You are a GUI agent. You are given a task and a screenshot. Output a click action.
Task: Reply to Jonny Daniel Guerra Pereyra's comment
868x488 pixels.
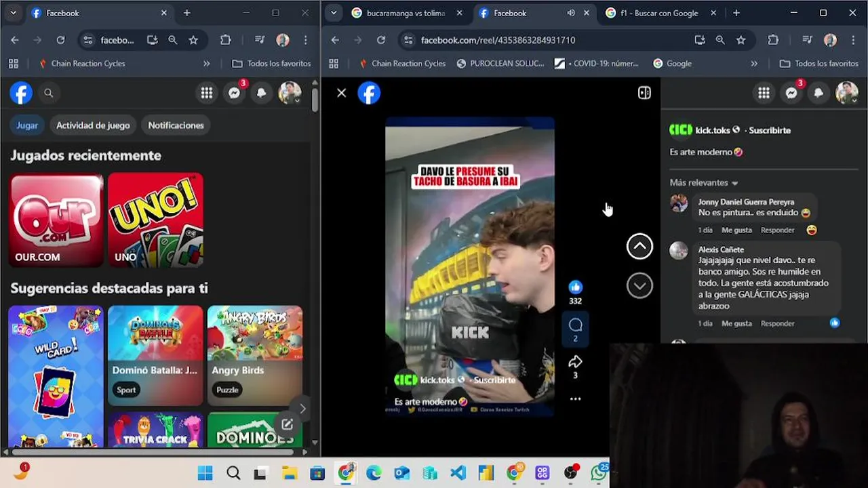coord(777,230)
